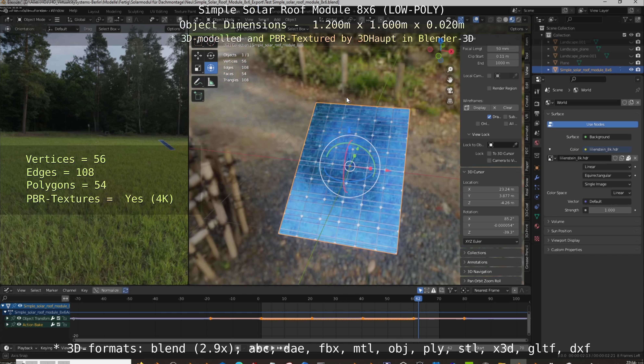
Task: Click the zoom magnifier viewport icon
Action: [x=450, y=69]
